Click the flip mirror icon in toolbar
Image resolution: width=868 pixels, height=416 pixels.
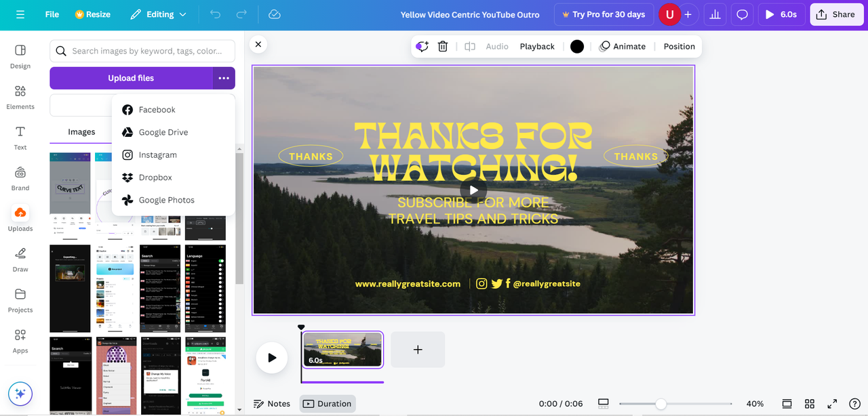470,46
